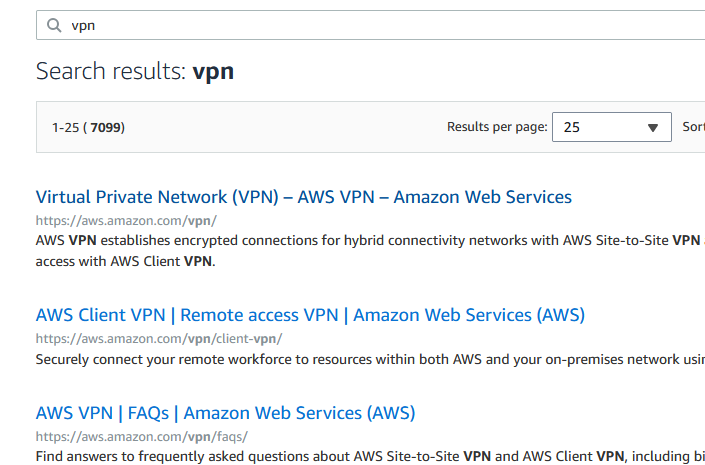Image resolution: width=705 pixels, height=465 pixels.
Task: Click the 7099 total results count
Action: (106, 128)
